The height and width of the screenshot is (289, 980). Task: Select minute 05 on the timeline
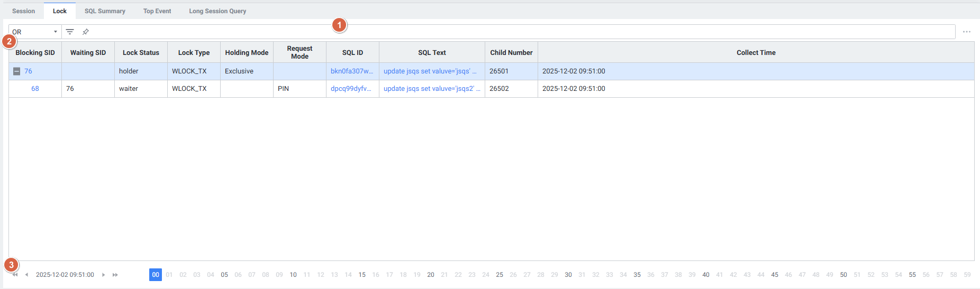224,275
